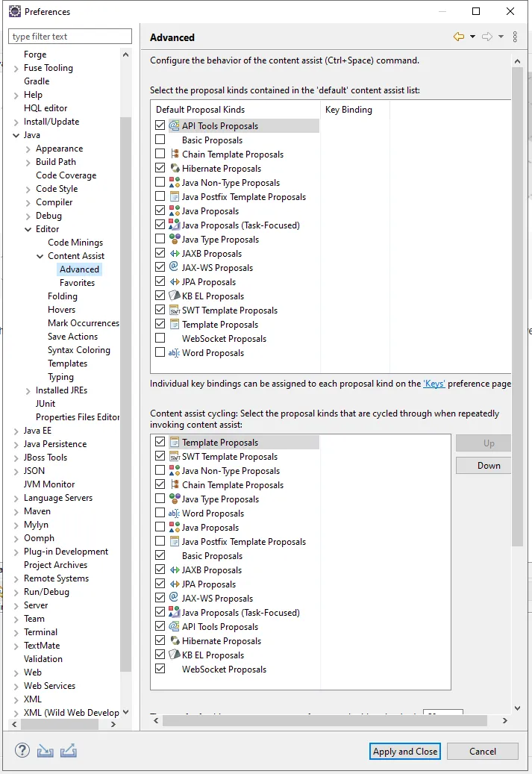This screenshot has height=774, width=532.
Task: Click Template Proposals icon in cycling list
Action: point(174,443)
